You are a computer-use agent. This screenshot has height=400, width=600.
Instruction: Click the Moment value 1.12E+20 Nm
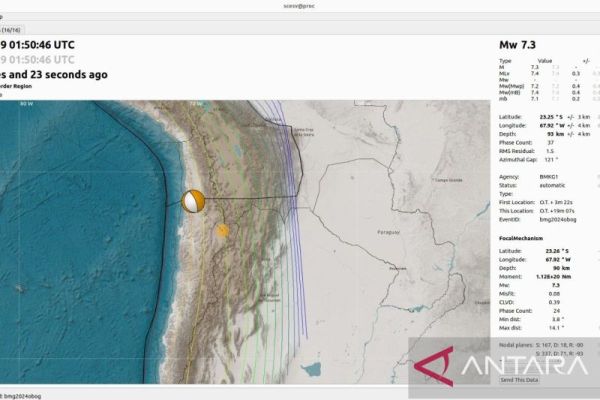553,276
